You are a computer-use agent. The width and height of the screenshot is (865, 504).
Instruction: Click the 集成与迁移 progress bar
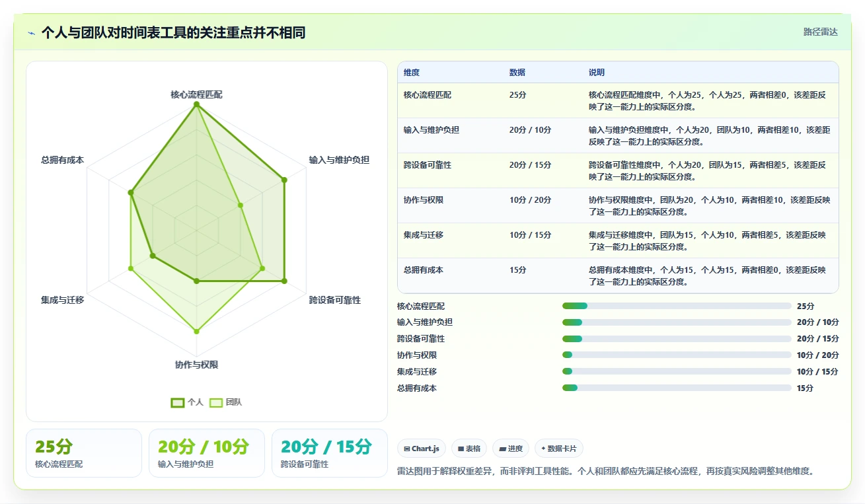[677, 371]
